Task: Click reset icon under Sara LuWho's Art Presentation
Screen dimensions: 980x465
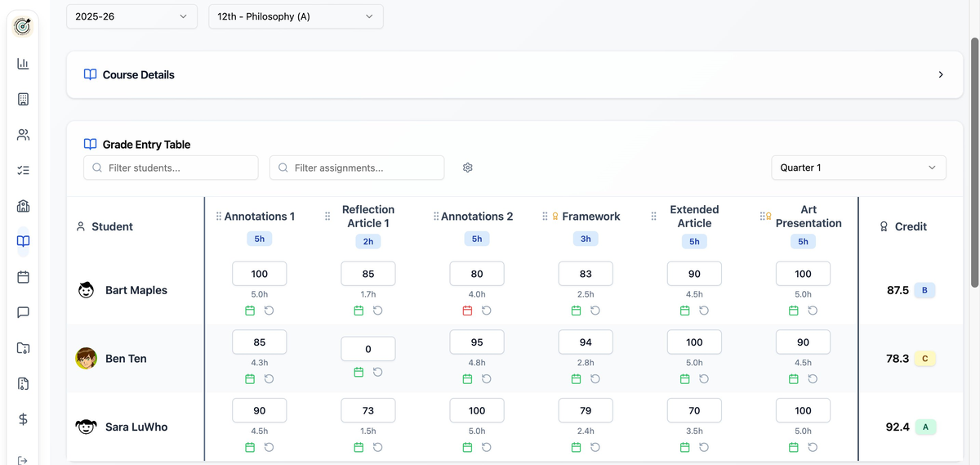Action: pyautogui.click(x=813, y=447)
